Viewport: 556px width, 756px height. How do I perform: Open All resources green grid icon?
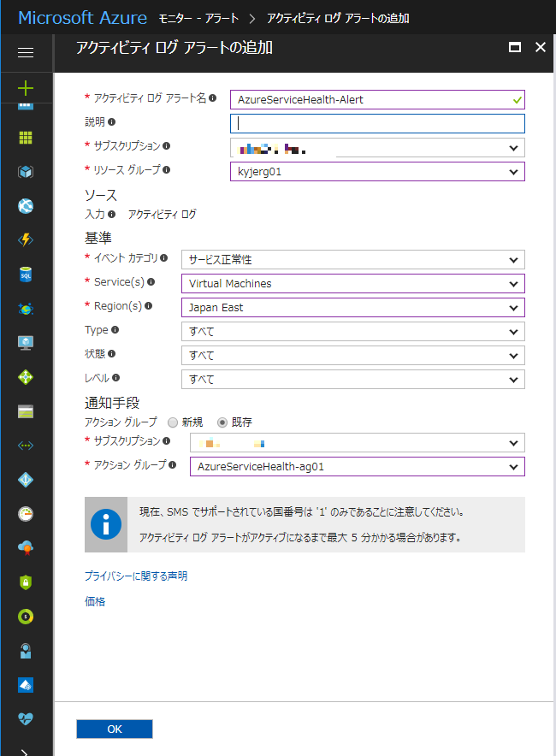coord(26,138)
